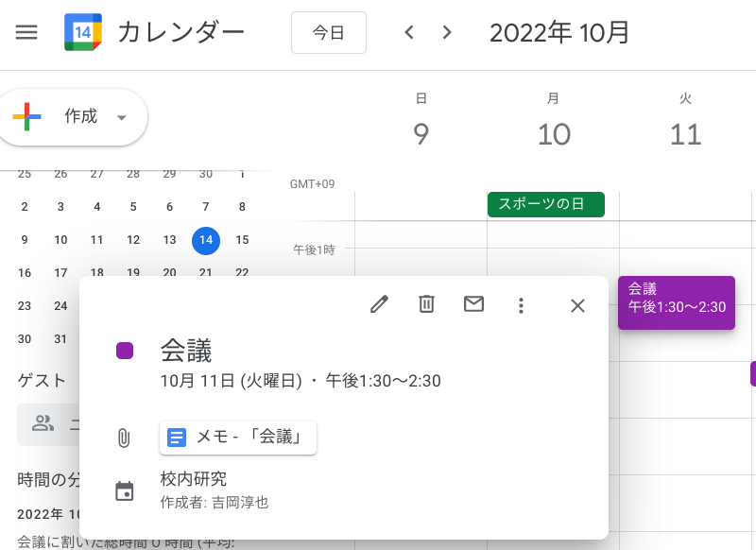Select date 2 in mini calendar
This screenshot has height=550, width=756.
coord(25,207)
